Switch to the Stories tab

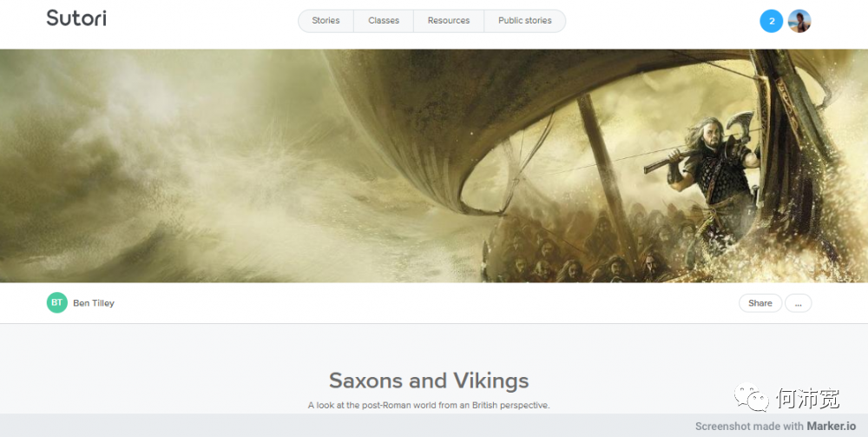pyautogui.click(x=325, y=21)
